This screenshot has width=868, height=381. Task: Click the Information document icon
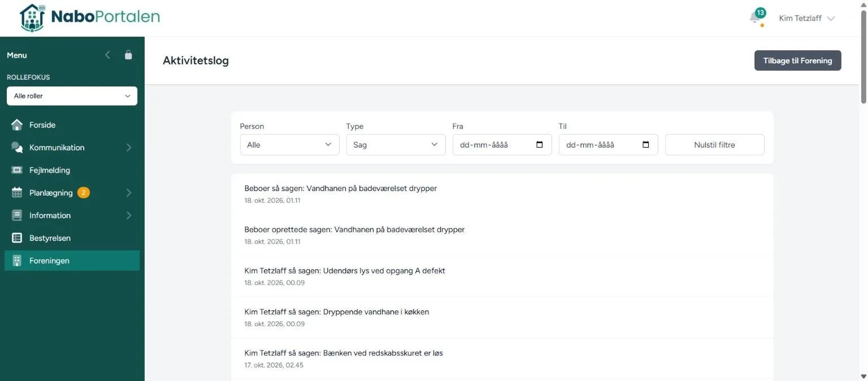(17, 215)
